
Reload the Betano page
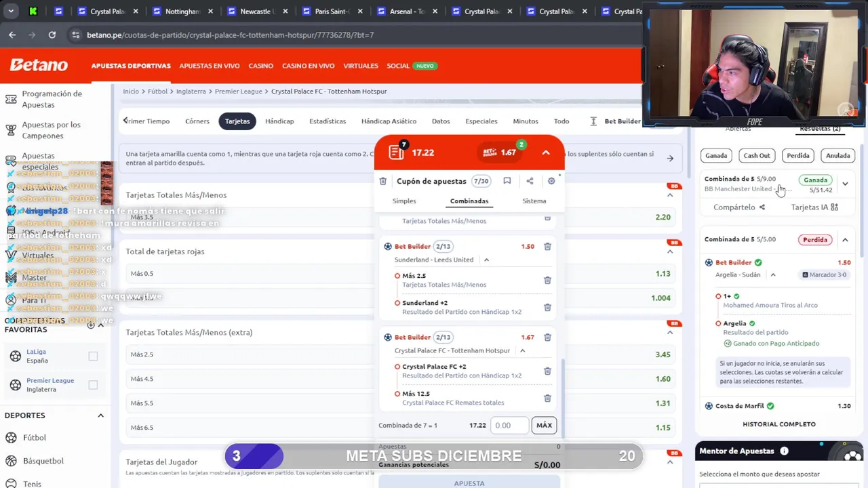52,35
